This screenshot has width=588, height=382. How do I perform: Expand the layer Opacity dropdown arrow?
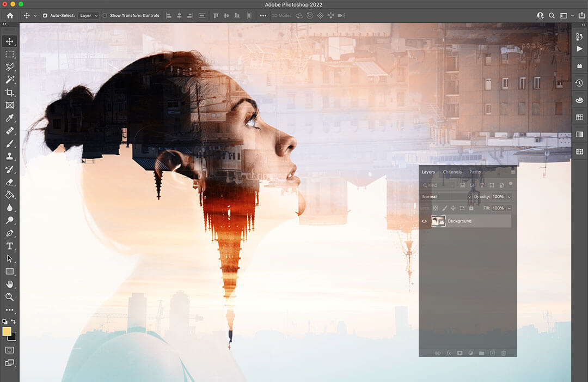coord(509,197)
